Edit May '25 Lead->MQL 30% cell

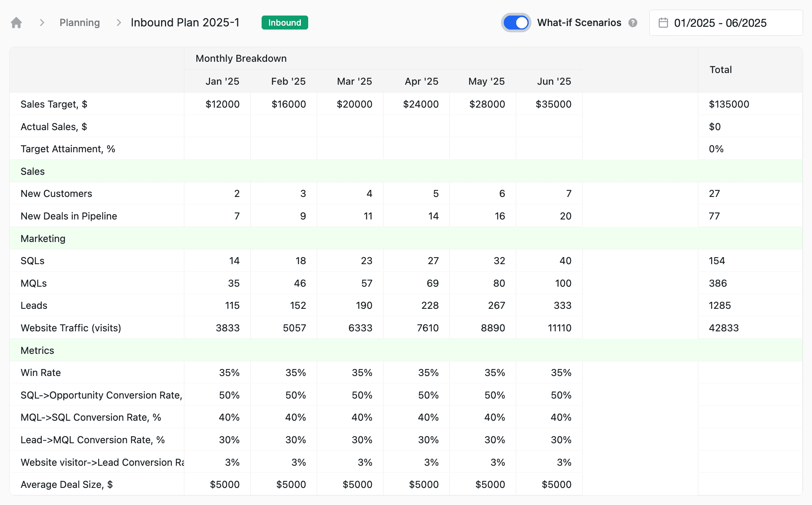(483, 440)
